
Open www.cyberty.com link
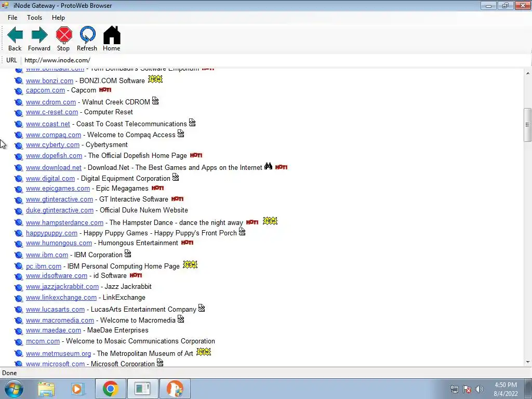click(x=52, y=145)
